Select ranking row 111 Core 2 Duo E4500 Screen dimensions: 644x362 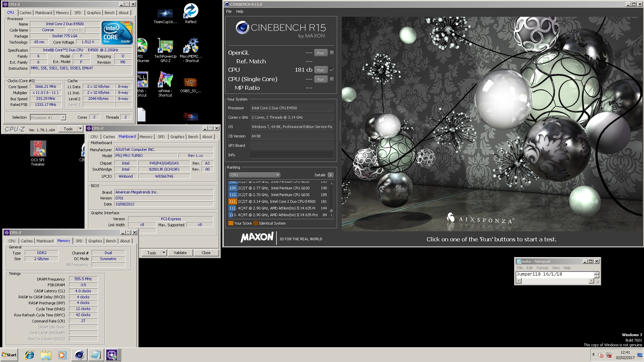click(278, 201)
